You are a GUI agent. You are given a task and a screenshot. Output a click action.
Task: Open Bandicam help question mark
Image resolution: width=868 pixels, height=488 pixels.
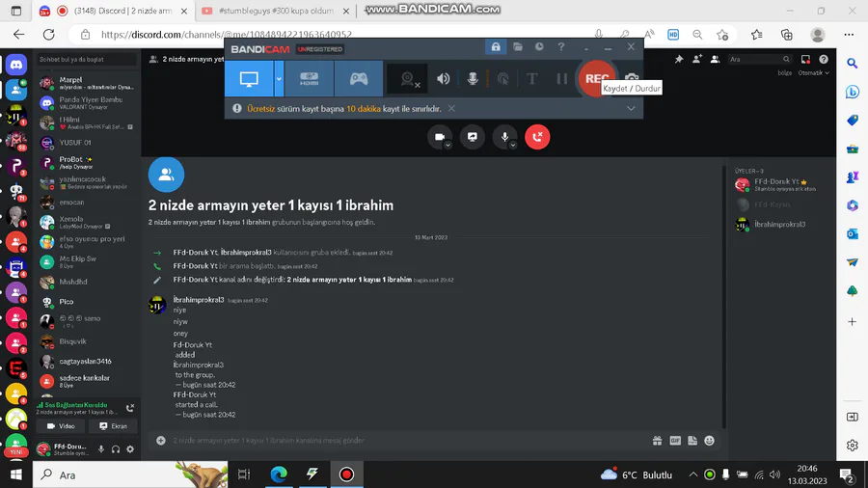[560, 47]
